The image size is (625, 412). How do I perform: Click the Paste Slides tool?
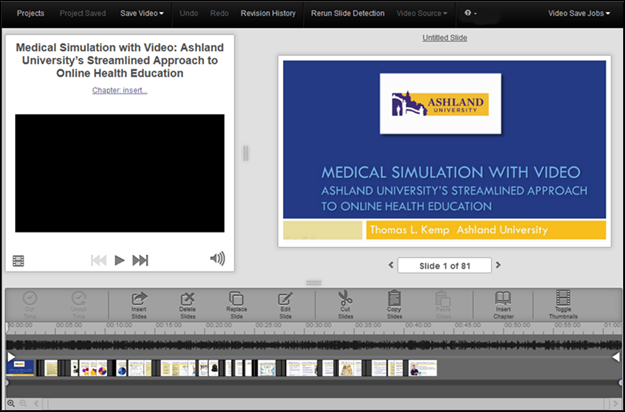[443, 305]
